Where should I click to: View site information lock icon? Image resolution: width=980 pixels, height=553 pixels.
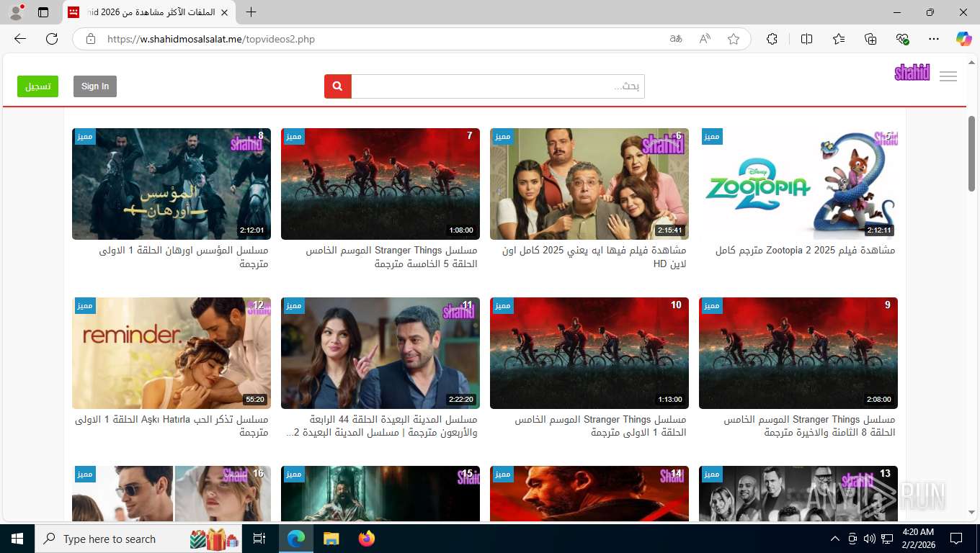click(x=91, y=39)
